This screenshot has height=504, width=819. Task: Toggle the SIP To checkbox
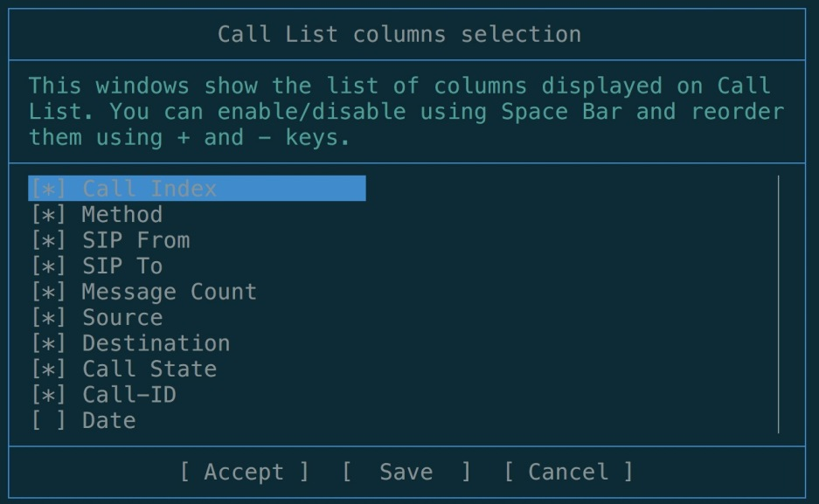coord(48,266)
